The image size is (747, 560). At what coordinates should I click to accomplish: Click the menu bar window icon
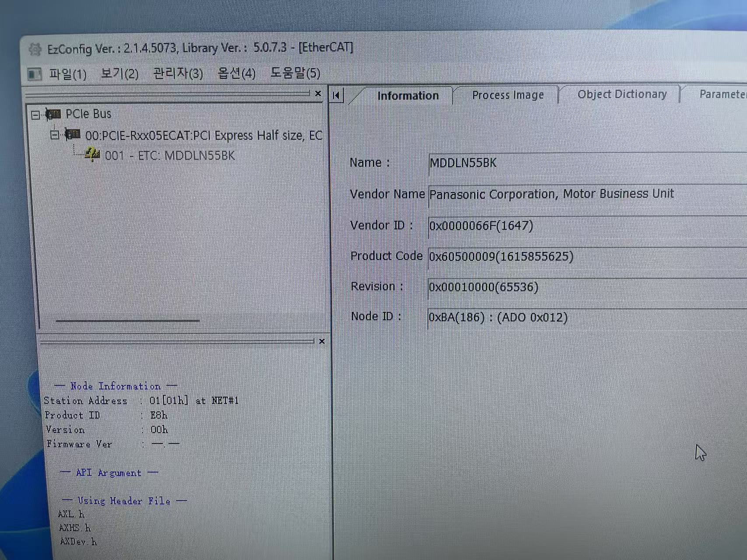point(34,74)
